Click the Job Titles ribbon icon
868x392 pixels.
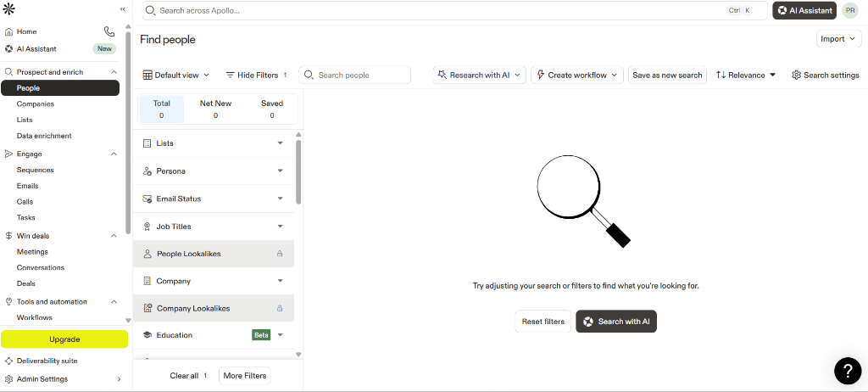click(x=147, y=227)
